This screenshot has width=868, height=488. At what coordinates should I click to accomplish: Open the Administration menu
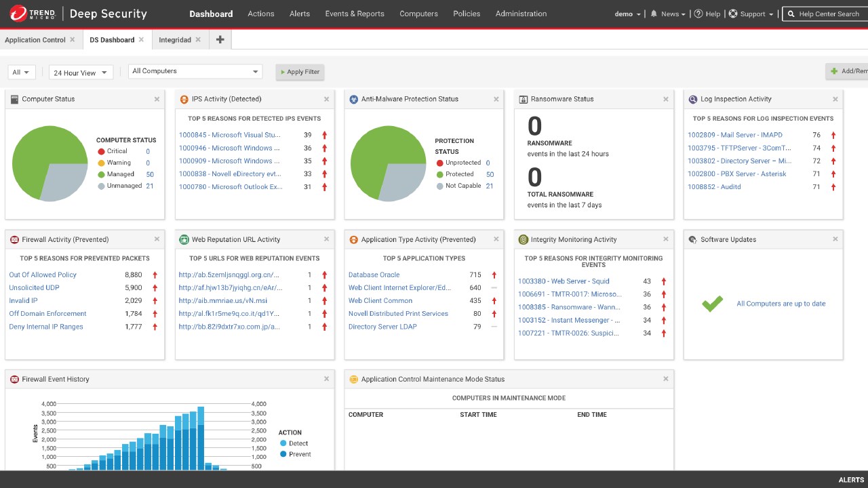coord(521,14)
